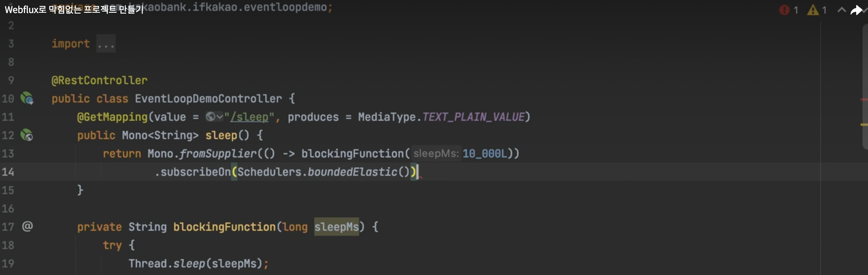The image size is (868, 275).
Task: Click the Spring bean gutter icon on line 10
Action: coord(27,98)
